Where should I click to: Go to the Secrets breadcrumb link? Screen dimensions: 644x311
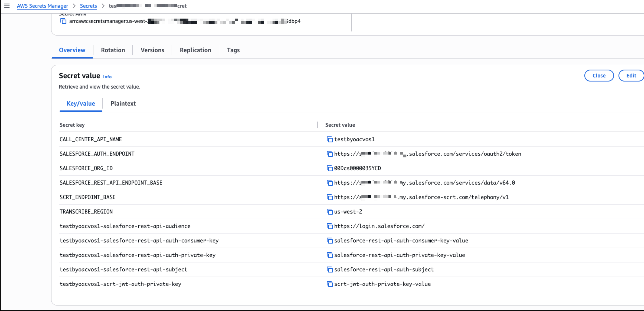88,6
